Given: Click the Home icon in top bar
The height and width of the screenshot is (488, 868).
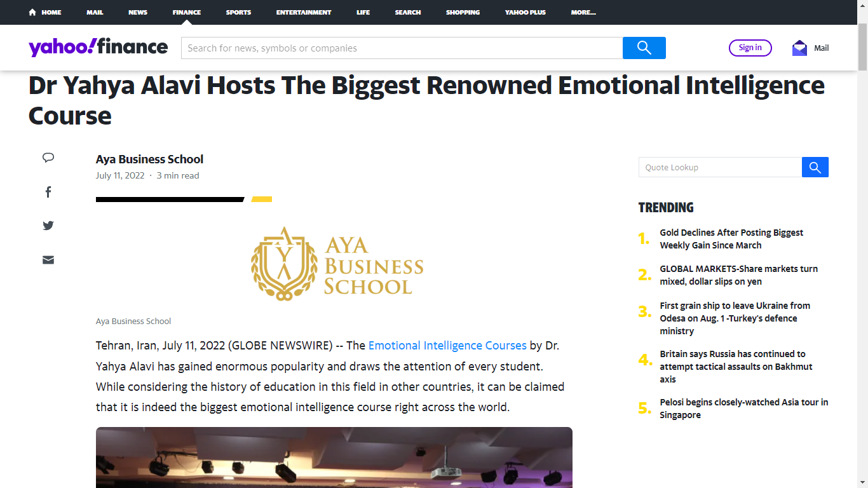Looking at the screenshot, I should (32, 12).
